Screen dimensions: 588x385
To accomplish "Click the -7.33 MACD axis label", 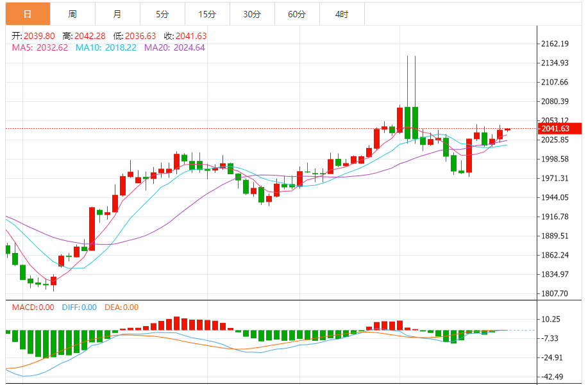I will (550, 339).
